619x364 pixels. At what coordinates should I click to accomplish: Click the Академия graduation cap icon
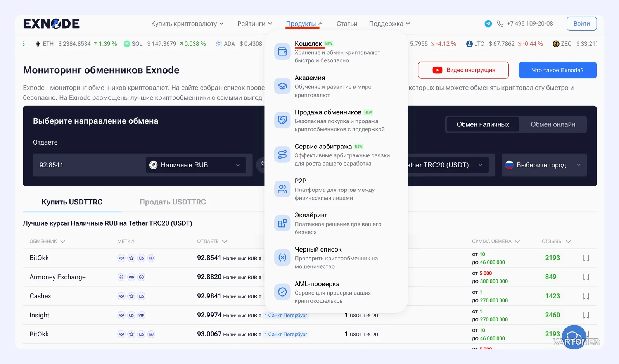(282, 86)
